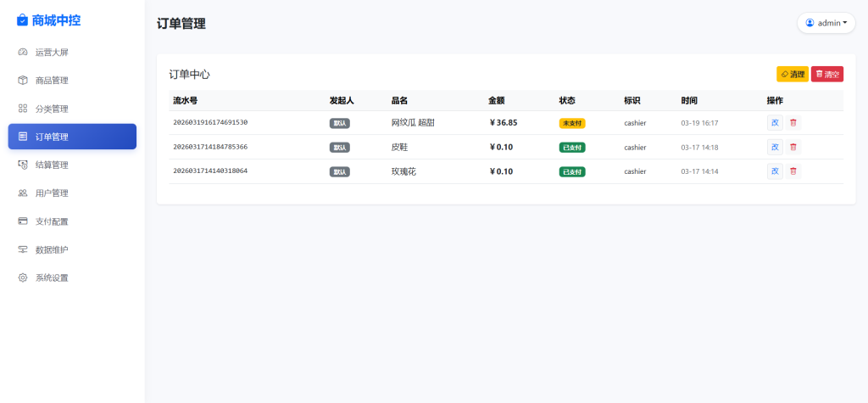Image resolution: width=868 pixels, height=403 pixels.
Task: Click the 品名 column header
Action: pyautogui.click(x=400, y=100)
